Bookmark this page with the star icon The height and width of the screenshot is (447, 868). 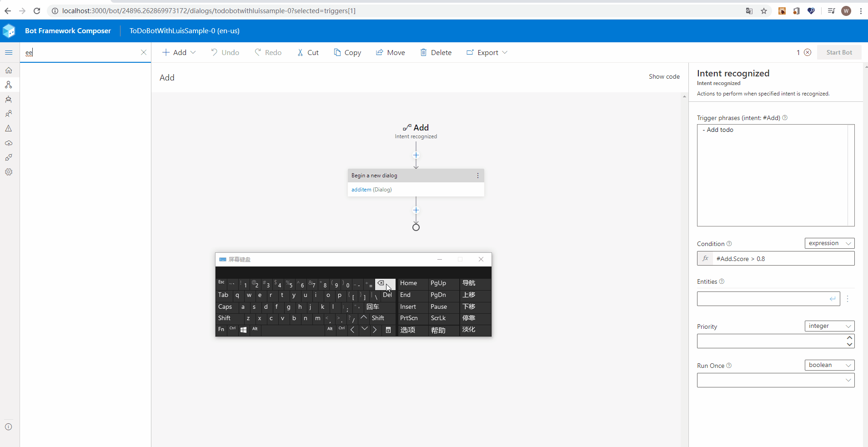764,11
